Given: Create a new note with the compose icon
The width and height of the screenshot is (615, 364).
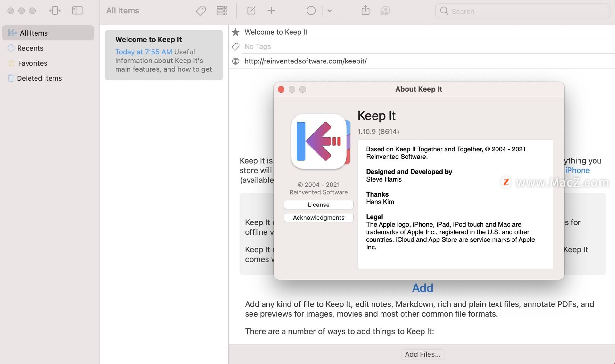Looking at the screenshot, I should coord(251,11).
